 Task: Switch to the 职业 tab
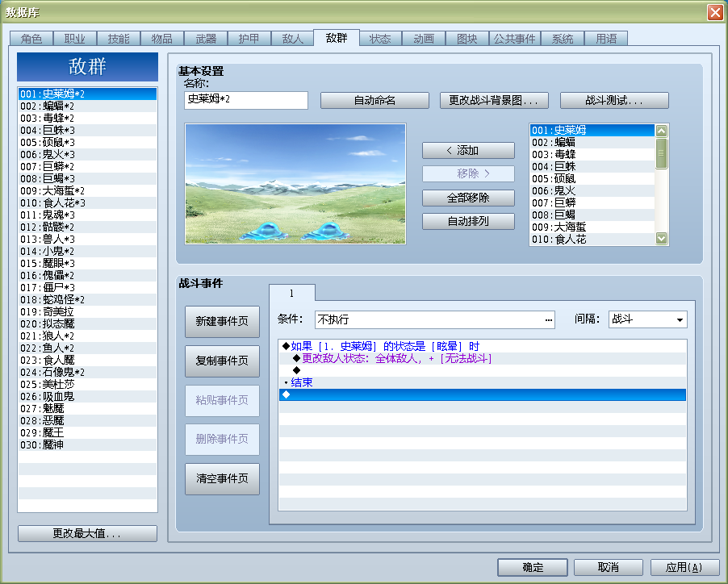[x=75, y=39]
